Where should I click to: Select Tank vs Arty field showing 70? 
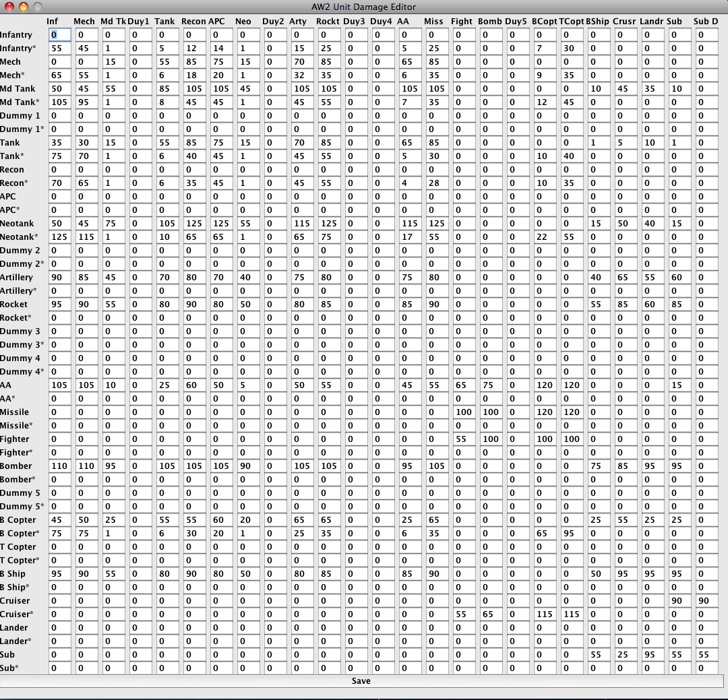(302, 143)
